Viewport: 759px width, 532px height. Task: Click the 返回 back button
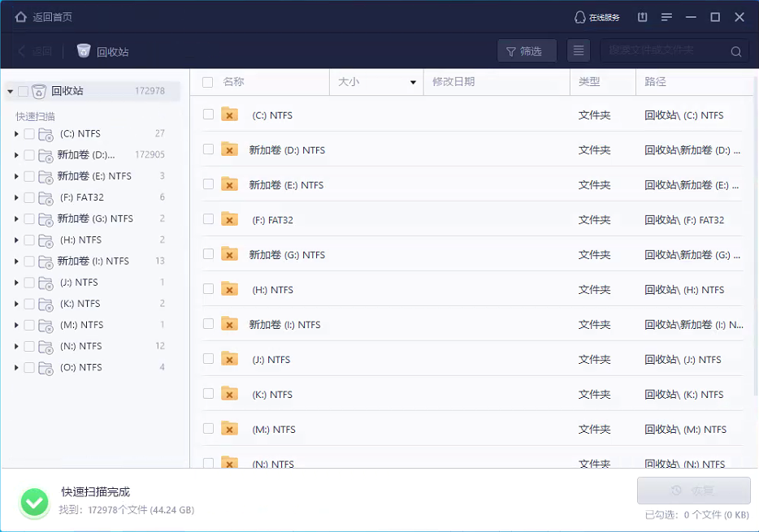pos(35,51)
